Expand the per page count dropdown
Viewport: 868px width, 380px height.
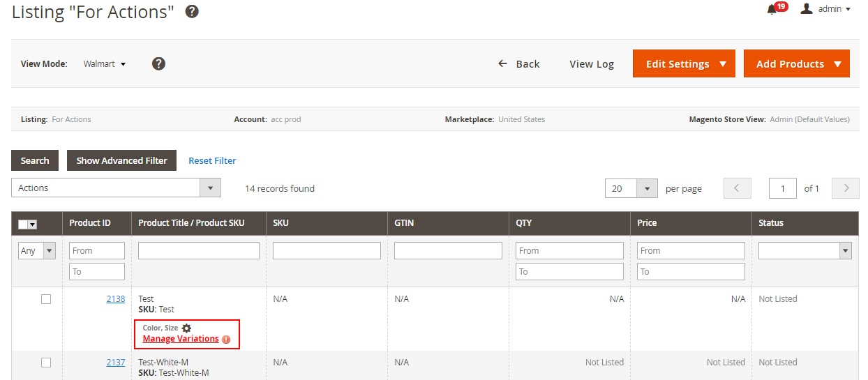(x=631, y=188)
